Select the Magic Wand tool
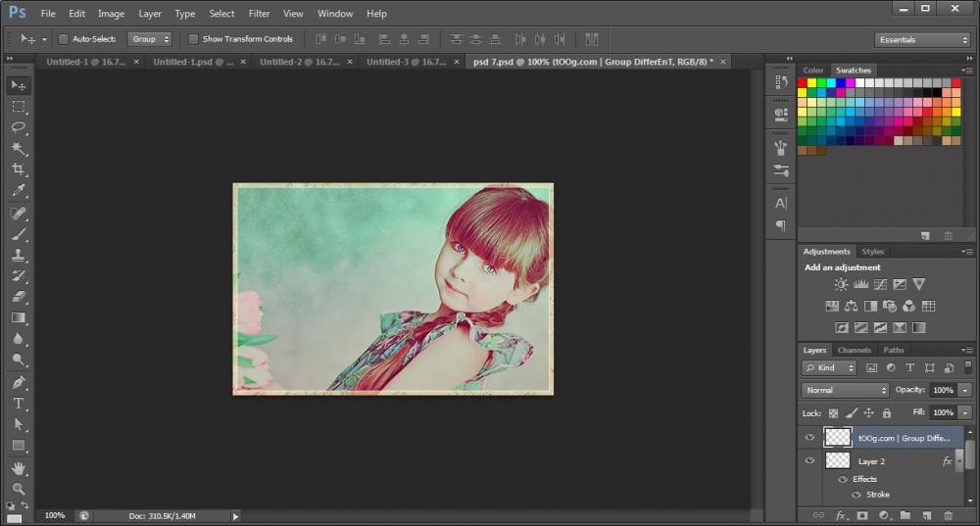The height and width of the screenshot is (526, 980). pos(19,149)
